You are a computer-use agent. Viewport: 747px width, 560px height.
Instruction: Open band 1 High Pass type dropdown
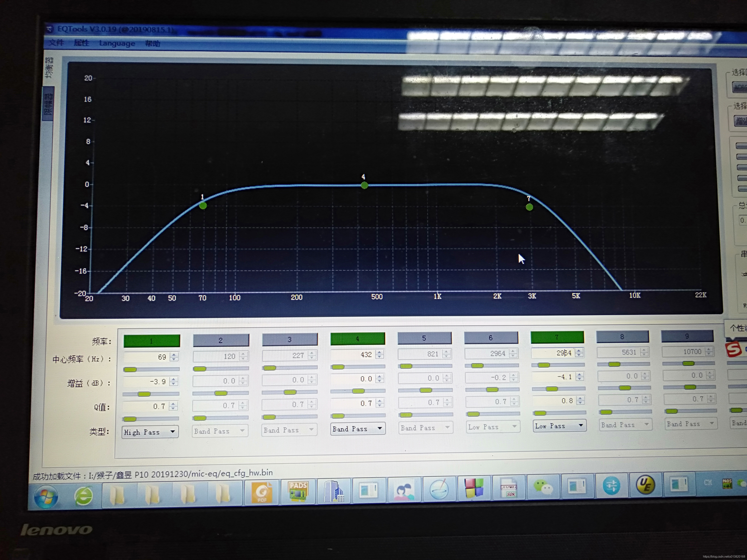click(x=150, y=432)
